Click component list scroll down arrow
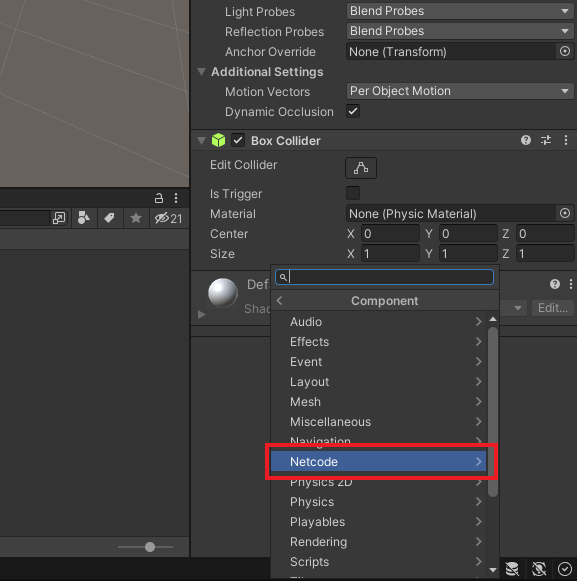Image resolution: width=577 pixels, height=581 pixels. pyautogui.click(x=493, y=570)
